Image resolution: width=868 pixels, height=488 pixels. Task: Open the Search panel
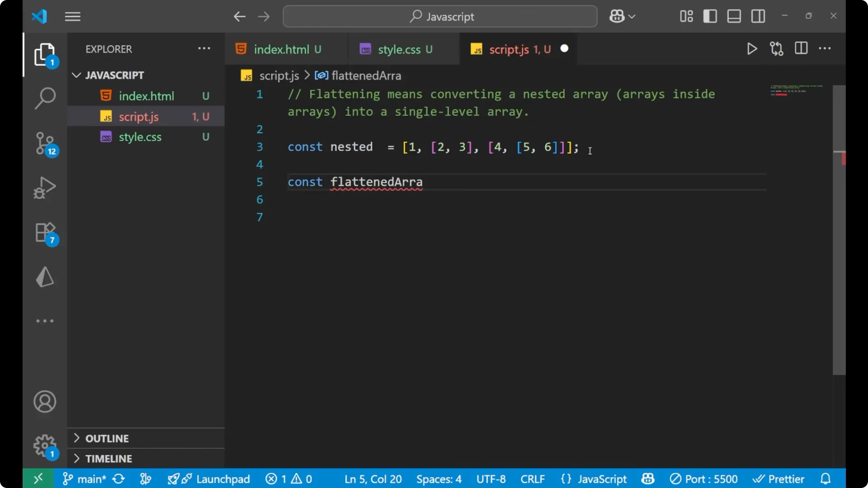[44, 98]
